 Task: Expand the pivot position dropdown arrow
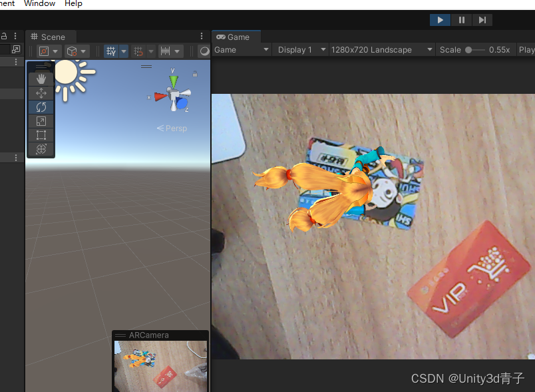(56, 51)
